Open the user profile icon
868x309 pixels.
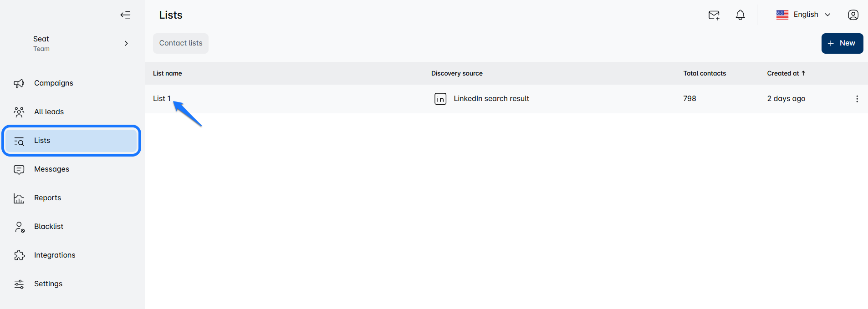tap(853, 15)
